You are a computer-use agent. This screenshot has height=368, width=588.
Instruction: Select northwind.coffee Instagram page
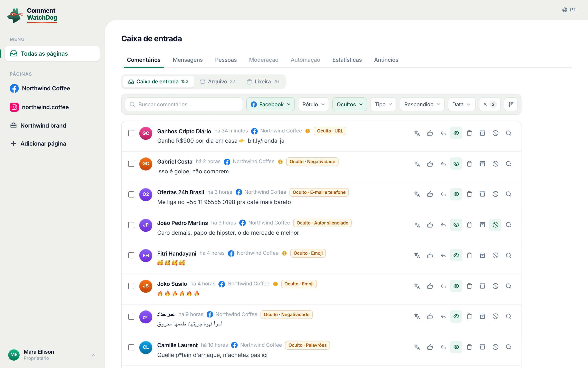39,107
